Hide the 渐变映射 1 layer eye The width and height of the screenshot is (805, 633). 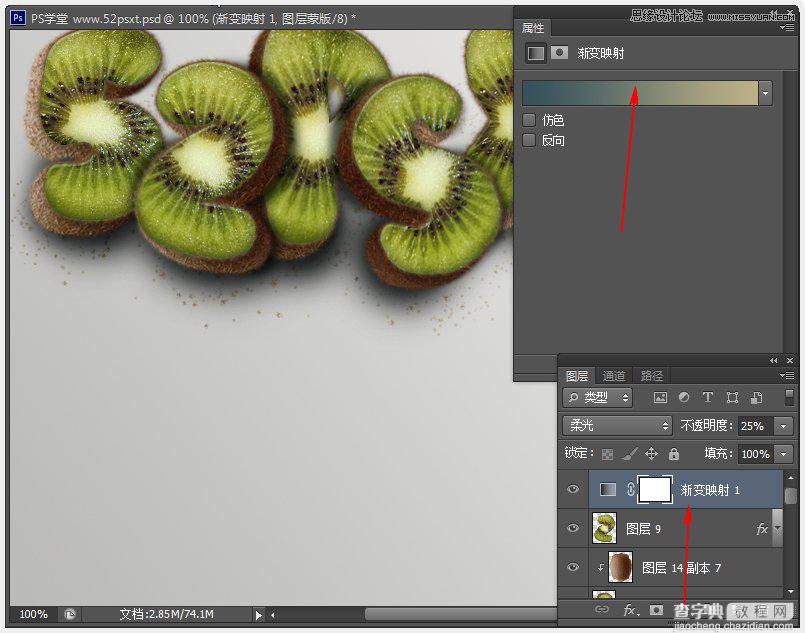[x=573, y=489]
